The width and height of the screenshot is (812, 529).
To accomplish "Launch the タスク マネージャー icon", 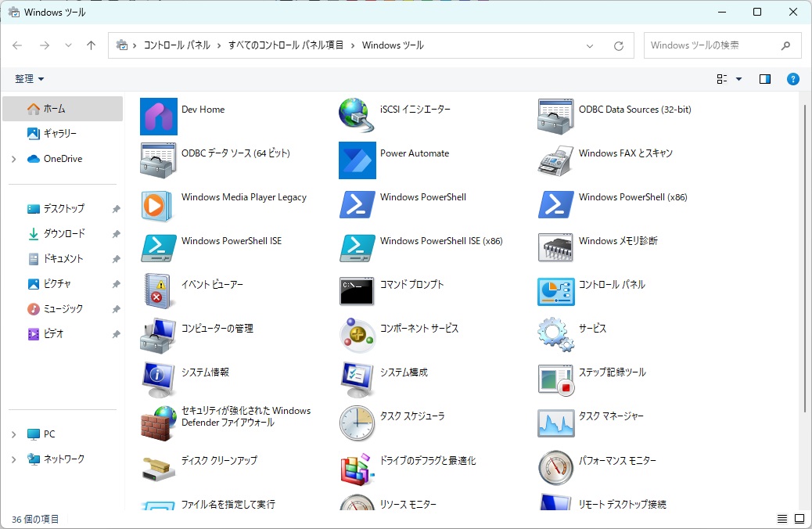I will tap(556, 423).
